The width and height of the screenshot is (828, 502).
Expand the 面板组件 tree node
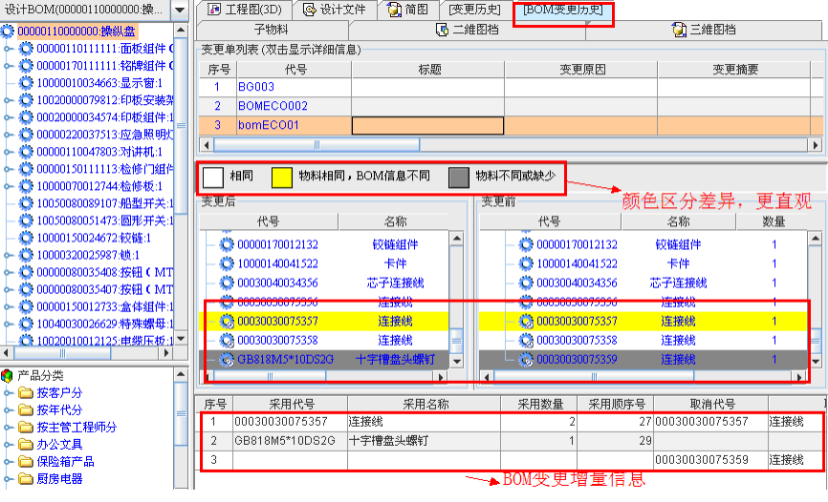9,48
